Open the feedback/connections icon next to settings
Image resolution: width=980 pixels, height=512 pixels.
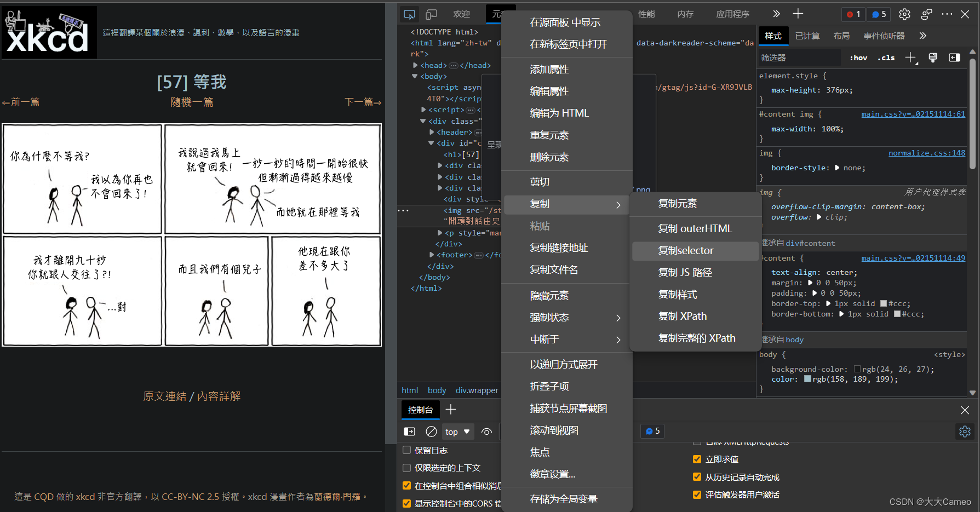926,14
